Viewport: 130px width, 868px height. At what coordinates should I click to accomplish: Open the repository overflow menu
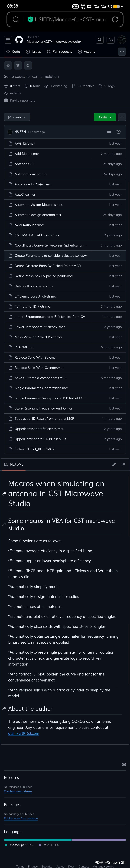pos(122,117)
